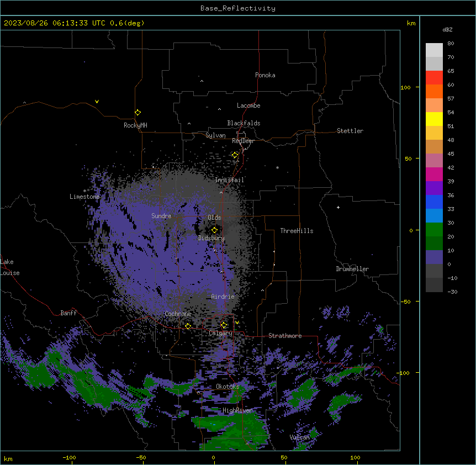Select the bright green 20–30 dBZ swatch
This screenshot has height=465, width=476.
tap(434, 230)
